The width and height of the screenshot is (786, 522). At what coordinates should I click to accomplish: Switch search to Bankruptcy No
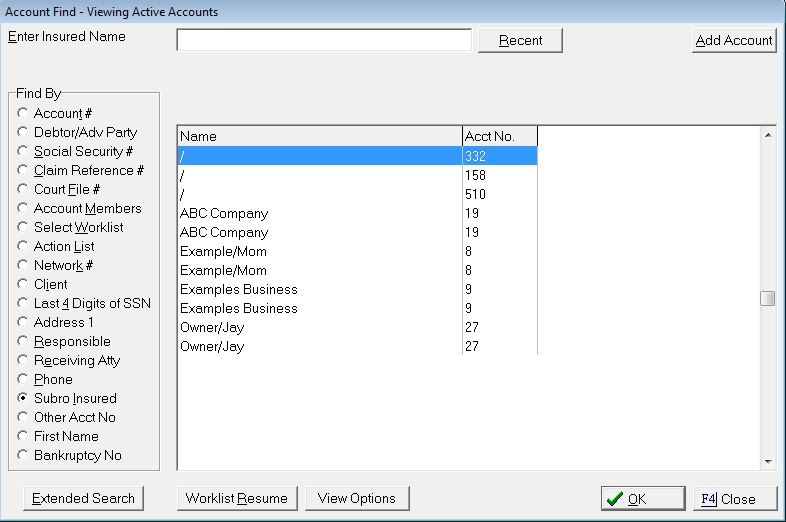tap(23, 456)
